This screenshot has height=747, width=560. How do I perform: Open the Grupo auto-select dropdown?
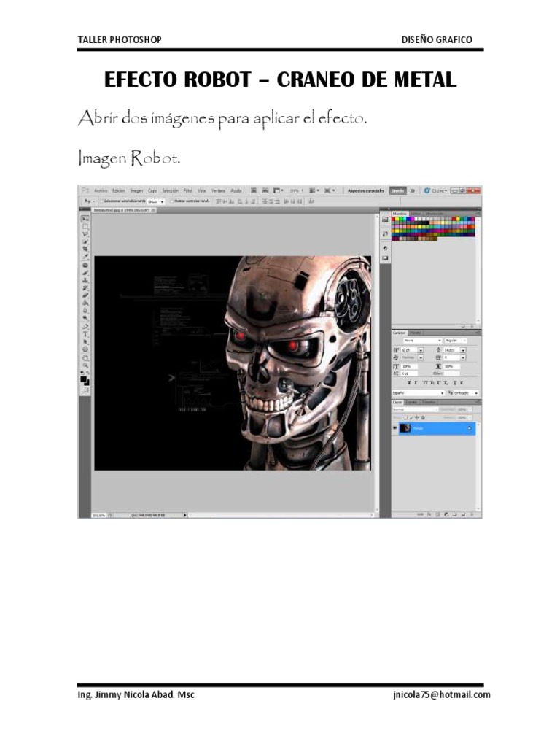click(155, 201)
